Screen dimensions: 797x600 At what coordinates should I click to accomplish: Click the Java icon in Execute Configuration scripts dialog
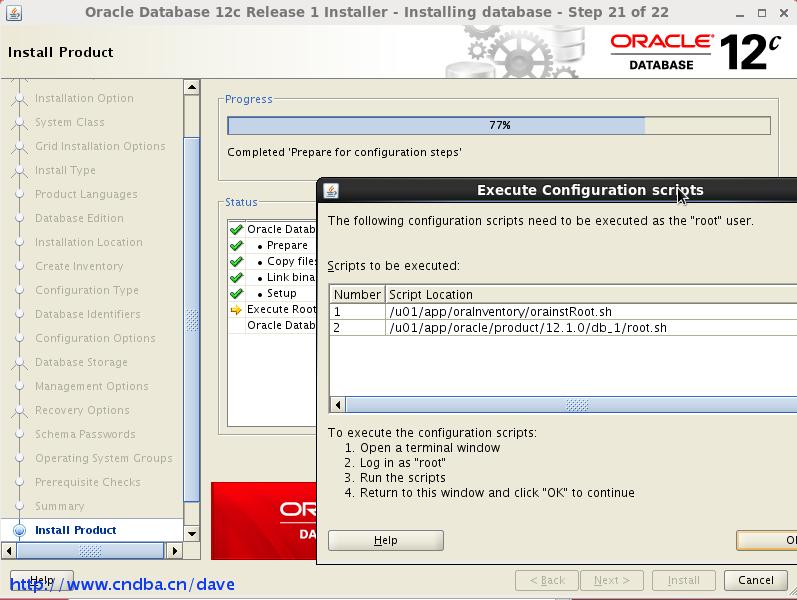pyautogui.click(x=331, y=191)
